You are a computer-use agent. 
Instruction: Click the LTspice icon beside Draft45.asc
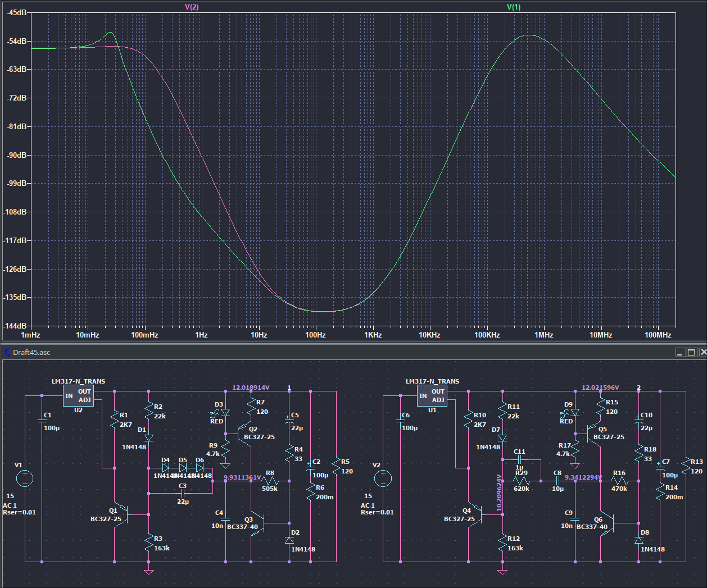[x=7, y=352]
